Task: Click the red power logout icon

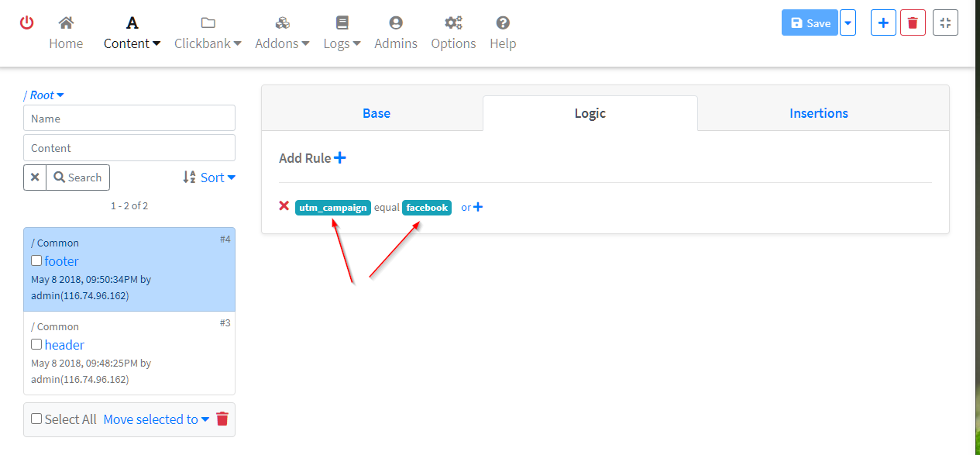Action: 26,22
